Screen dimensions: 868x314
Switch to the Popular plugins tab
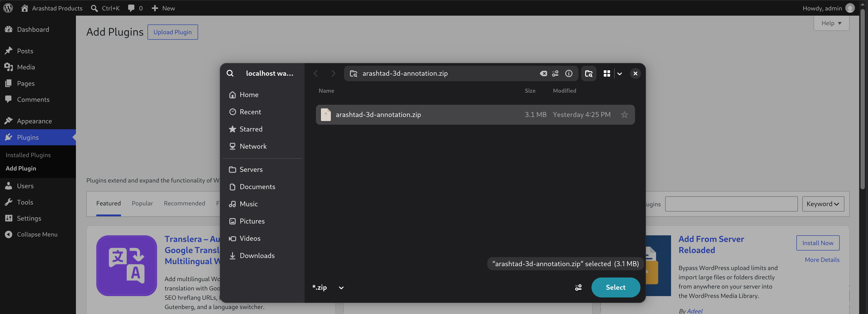coord(142,203)
